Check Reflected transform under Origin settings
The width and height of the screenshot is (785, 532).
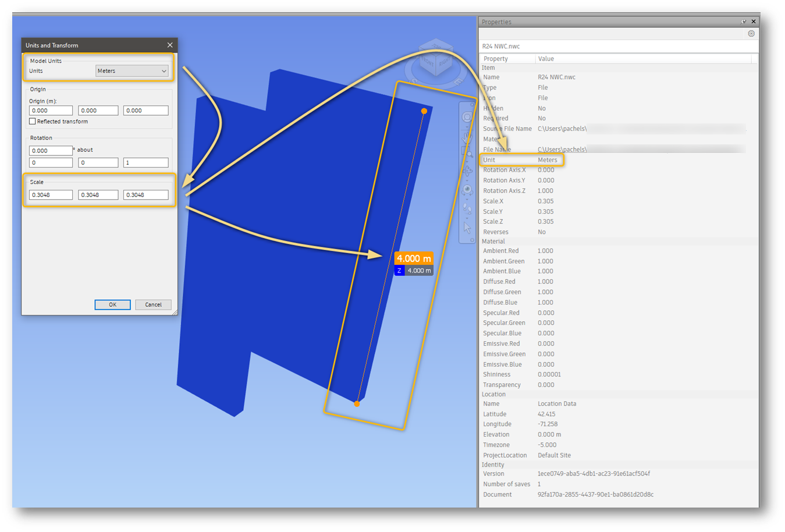click(33, 121)
